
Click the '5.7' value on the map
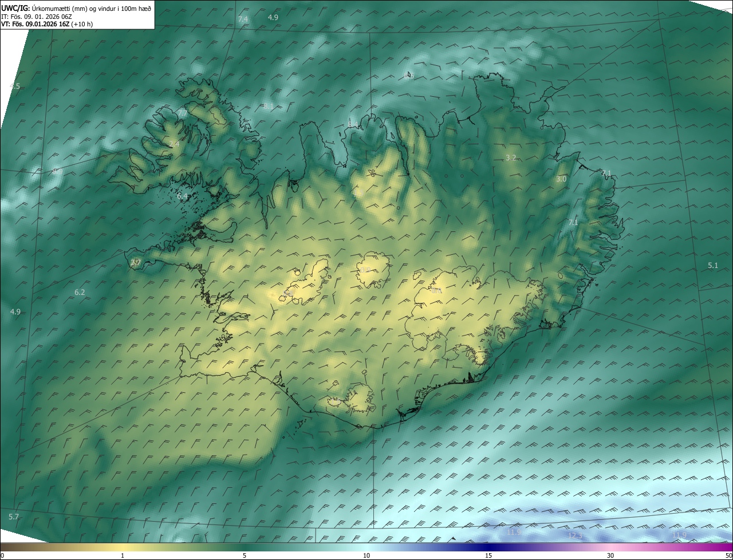click(x=14, y=516)
